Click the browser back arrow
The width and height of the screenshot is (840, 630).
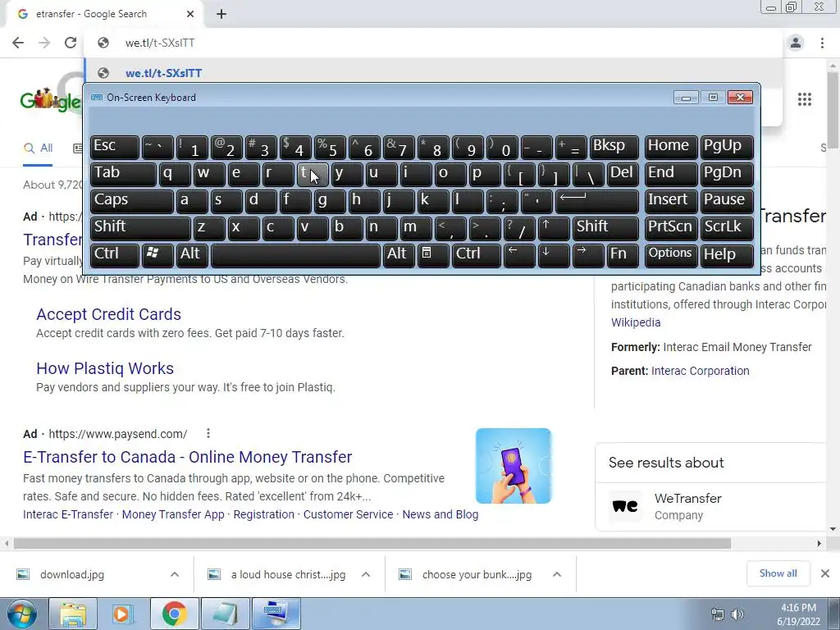pos(18,43)
